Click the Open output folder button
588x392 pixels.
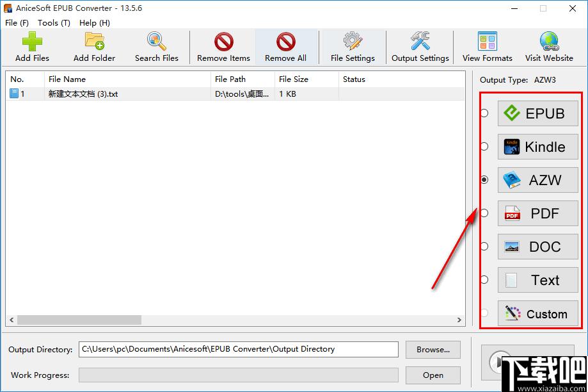[433, 375]
